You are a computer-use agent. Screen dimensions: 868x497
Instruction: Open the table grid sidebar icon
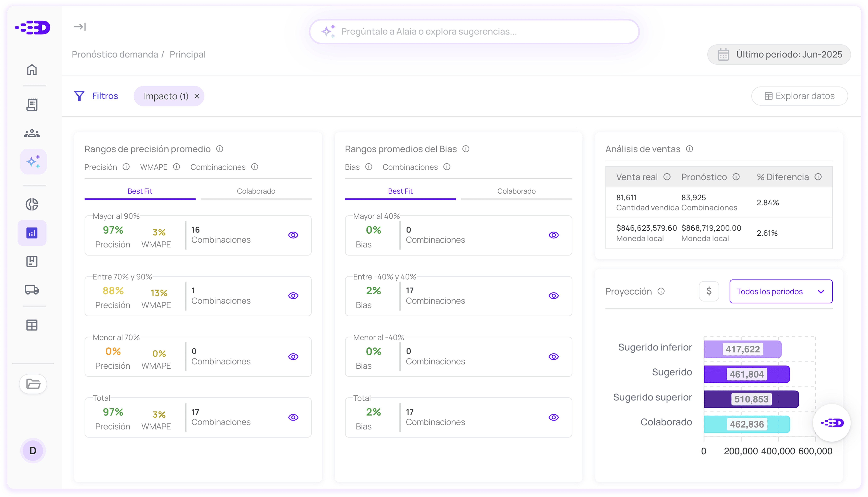[32, 325]
